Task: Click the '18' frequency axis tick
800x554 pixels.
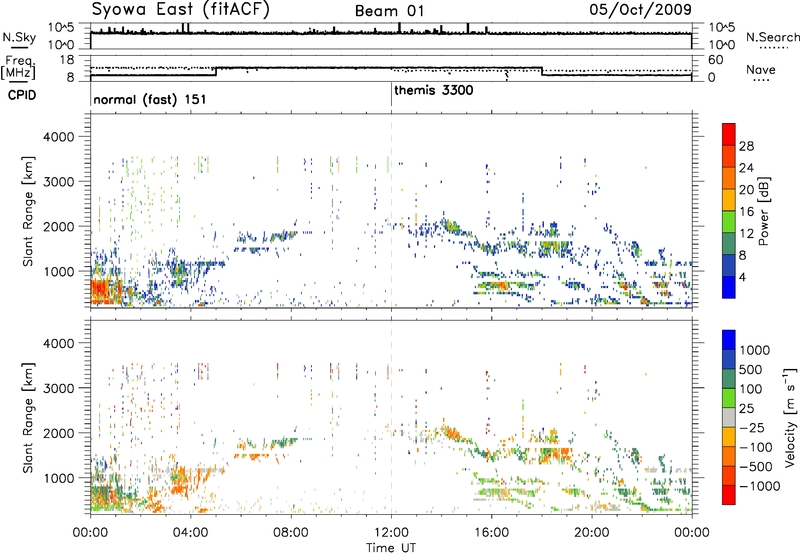Action: (67, 60)
